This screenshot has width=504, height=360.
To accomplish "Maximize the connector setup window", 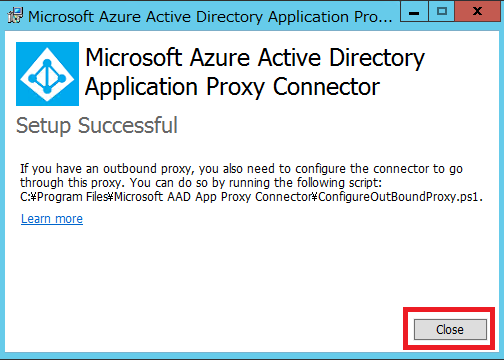I will click(x=442, y=12).
